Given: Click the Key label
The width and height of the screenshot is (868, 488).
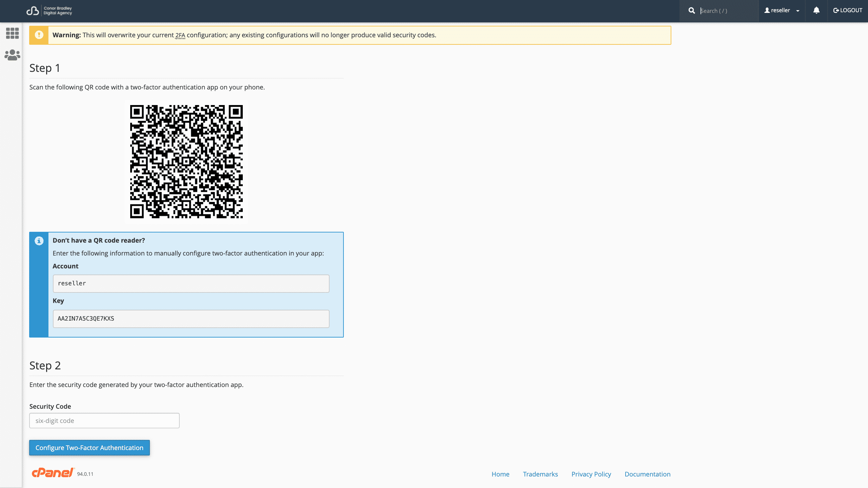Looking at the screenshot, I should click(58, 301).
